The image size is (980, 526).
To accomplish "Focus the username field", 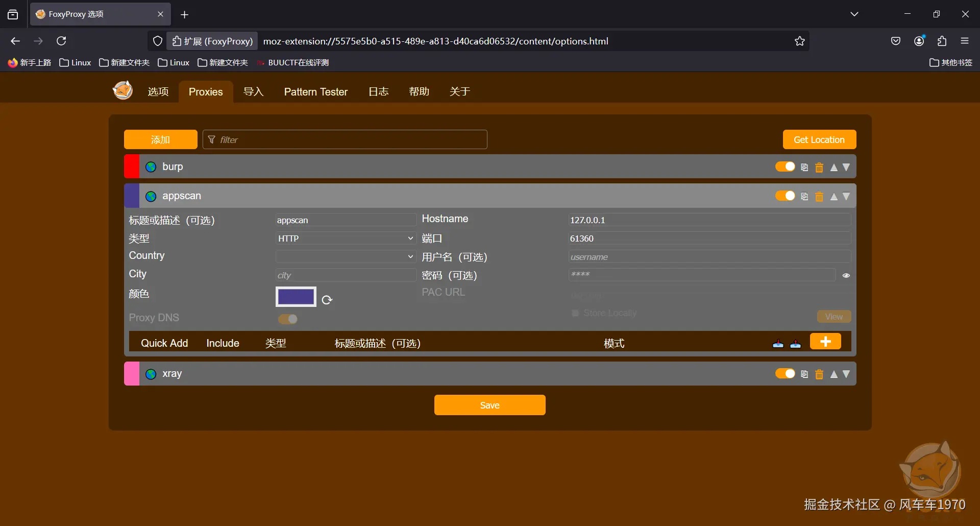I will 709,257.
